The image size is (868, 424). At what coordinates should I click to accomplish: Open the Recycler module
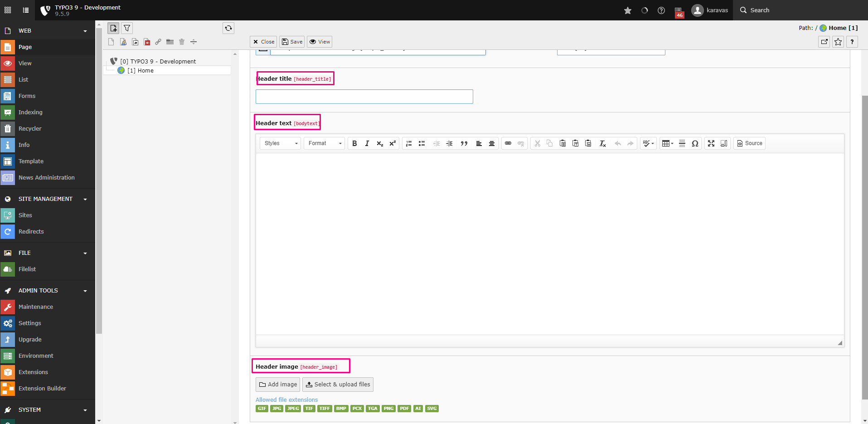coord(30,128)
